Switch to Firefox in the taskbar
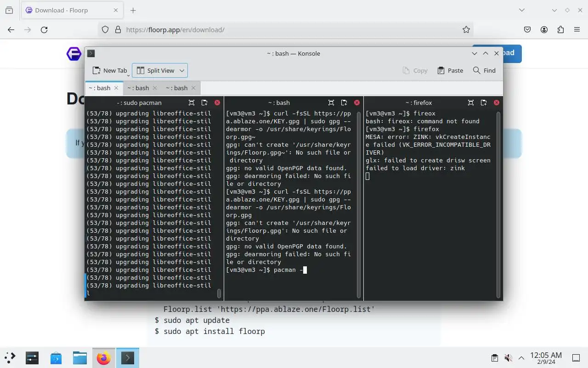588x368 pixels. tap(104, 357)
